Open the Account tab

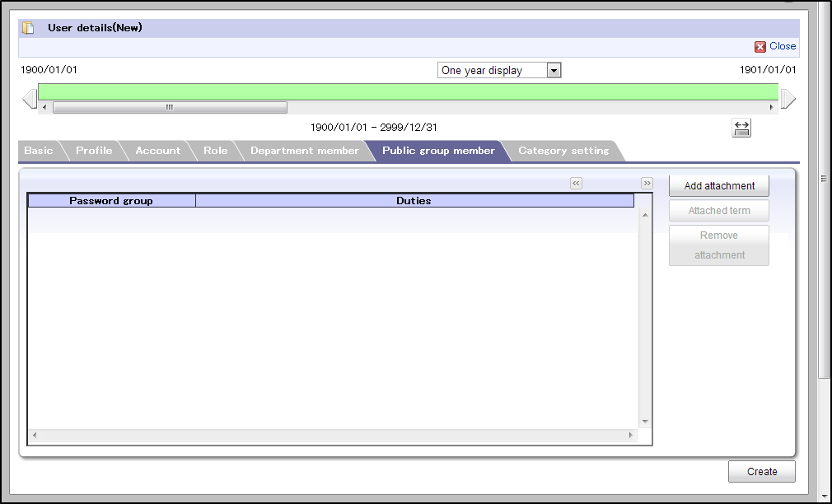click(x=157, y=151)
